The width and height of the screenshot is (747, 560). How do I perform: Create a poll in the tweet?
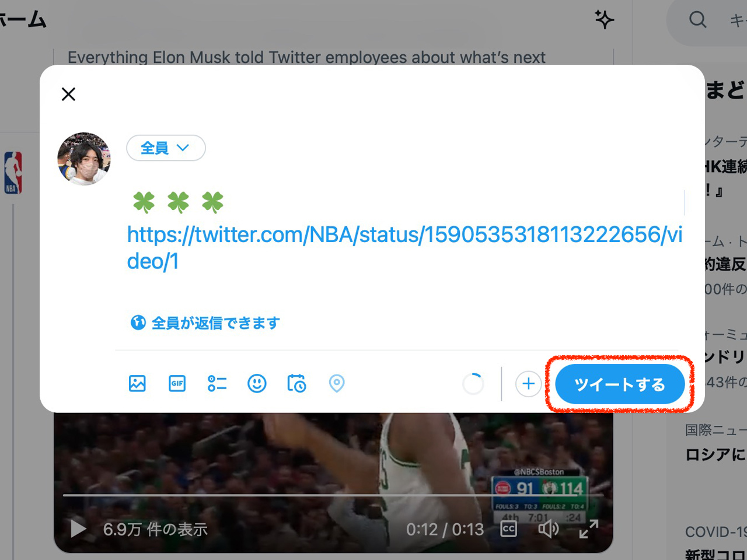(217, 383)
